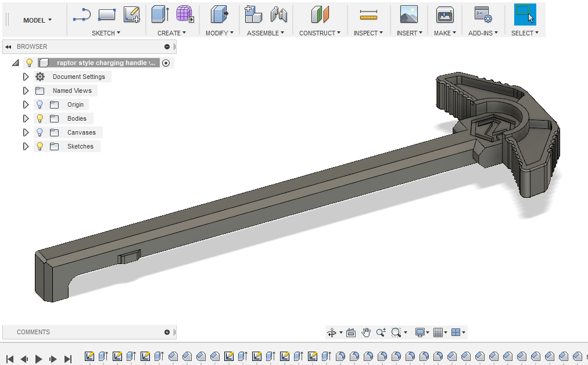
Task: Toggle visibility bulb of Bodies folder
Action: 40,119
